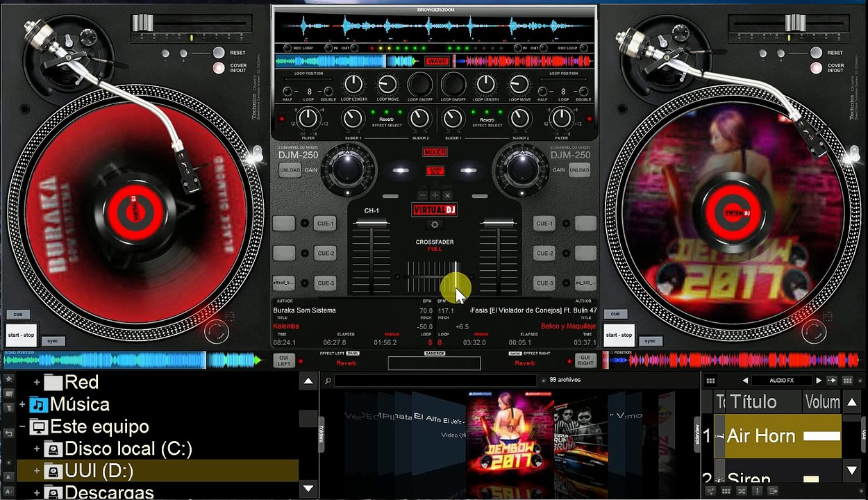The image size is (868, 500).
Task: Toggle the GUI RIGHT button
Action: pyautogui.click(x=585, y=360)
